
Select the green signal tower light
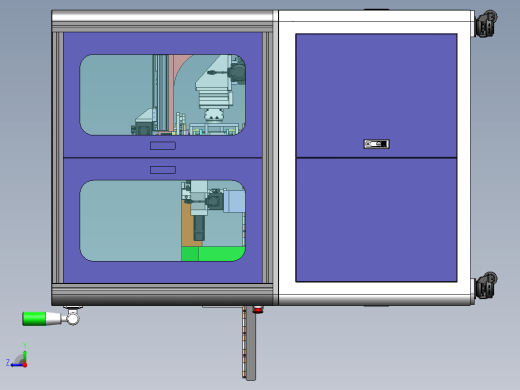click(x=34, y=319)
